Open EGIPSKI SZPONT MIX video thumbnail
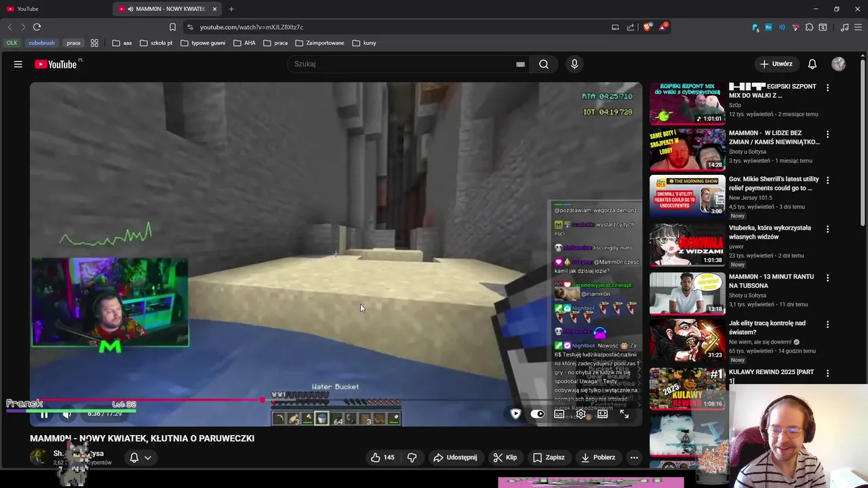 688,104
